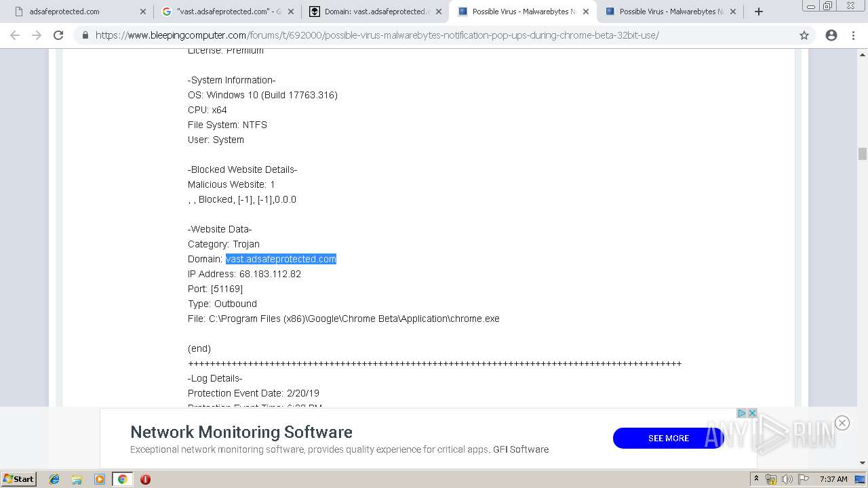Image resolution: width=868 pixels, height=488 pixels.
Task: Click the 'IP Address: 68.183.112.82' line
Action: [x=244, y=274]
